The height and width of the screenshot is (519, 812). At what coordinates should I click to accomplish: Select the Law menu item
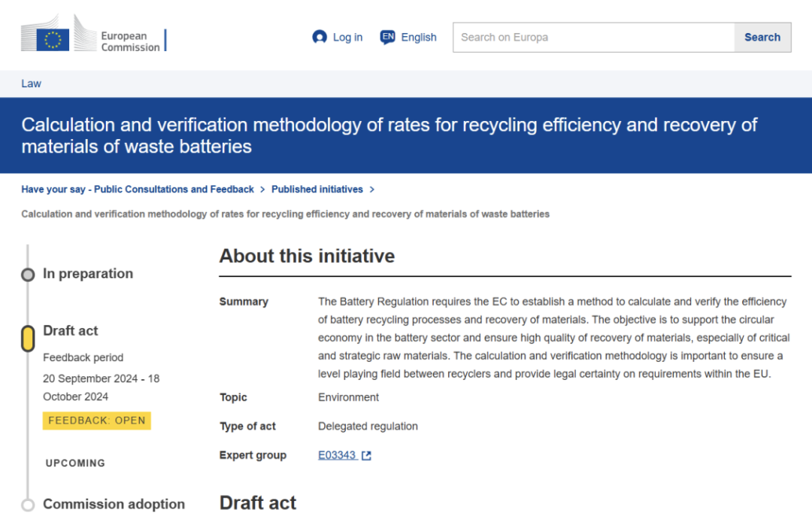pos(31,83)
